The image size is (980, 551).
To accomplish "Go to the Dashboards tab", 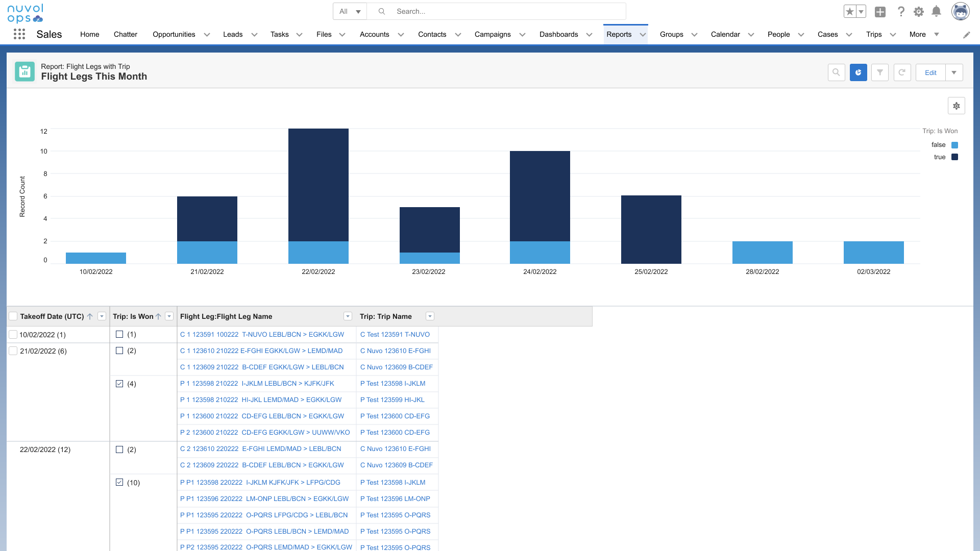I will point(558,34).
